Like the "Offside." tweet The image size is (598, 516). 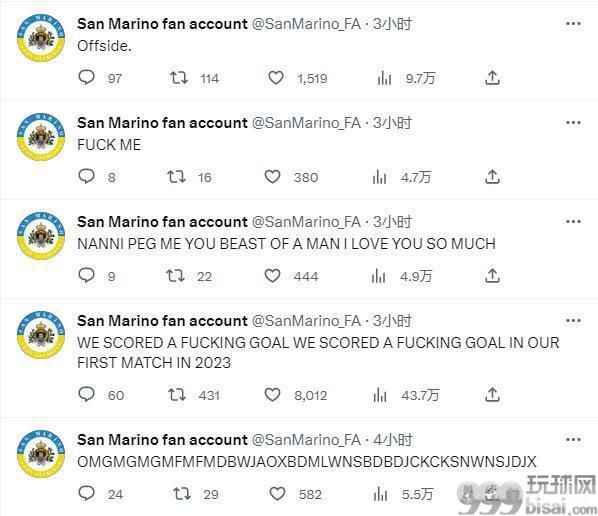point(276,78)
